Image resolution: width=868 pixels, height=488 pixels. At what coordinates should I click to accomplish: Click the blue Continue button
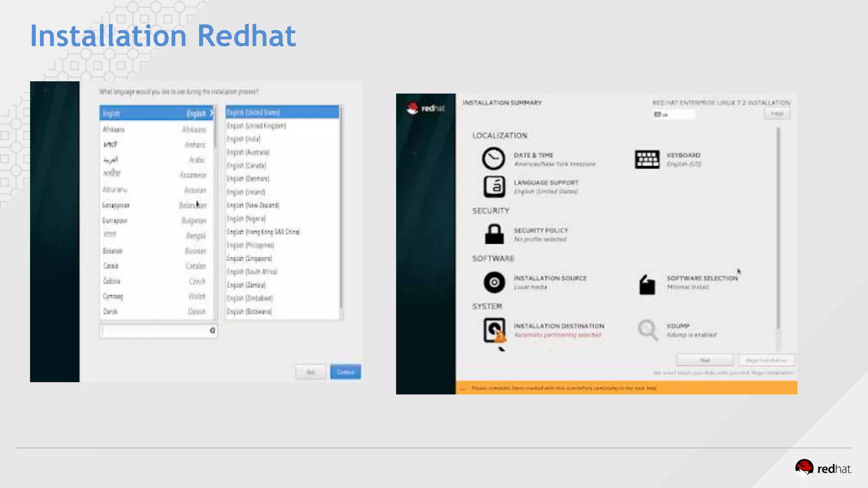345,372
